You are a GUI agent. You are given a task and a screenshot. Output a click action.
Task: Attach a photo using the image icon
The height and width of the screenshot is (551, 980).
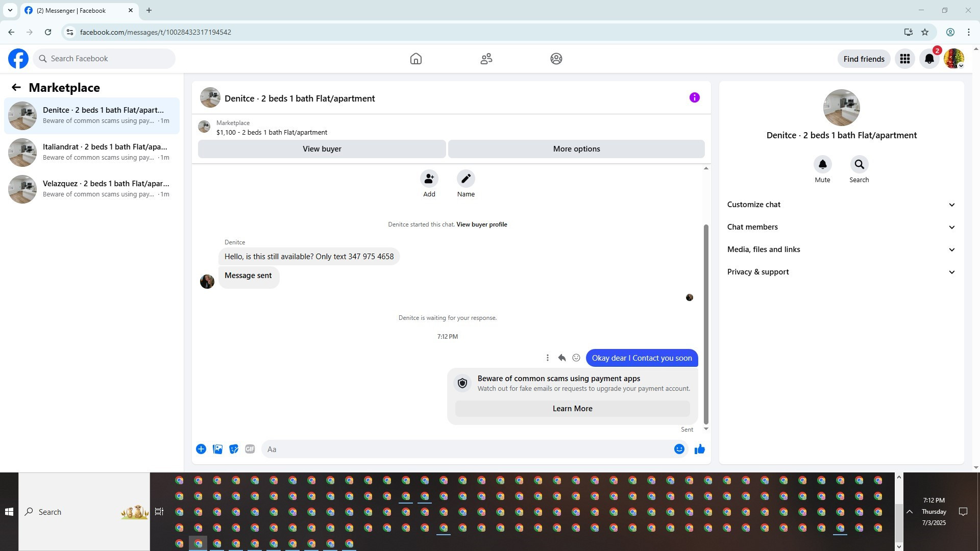(217, 449)
